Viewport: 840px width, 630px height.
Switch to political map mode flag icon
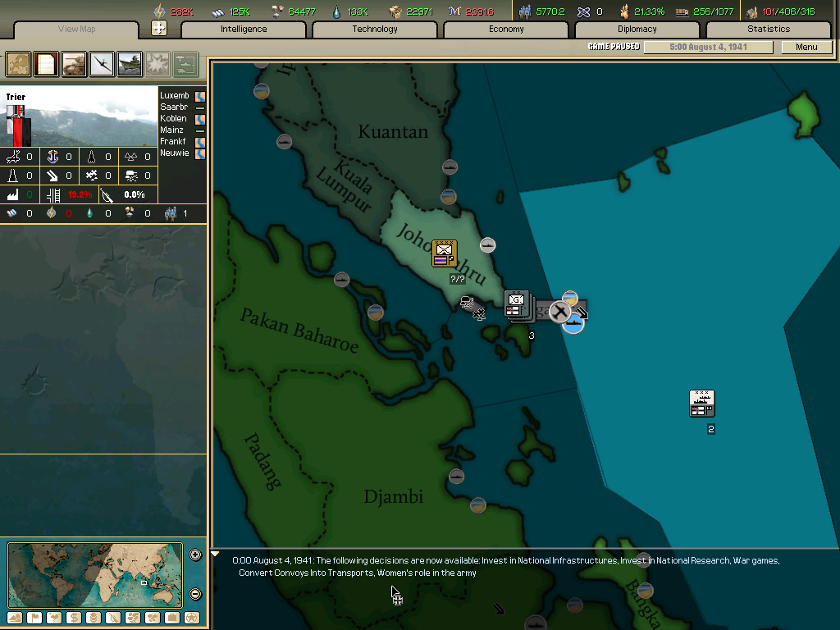click(35, 618)
